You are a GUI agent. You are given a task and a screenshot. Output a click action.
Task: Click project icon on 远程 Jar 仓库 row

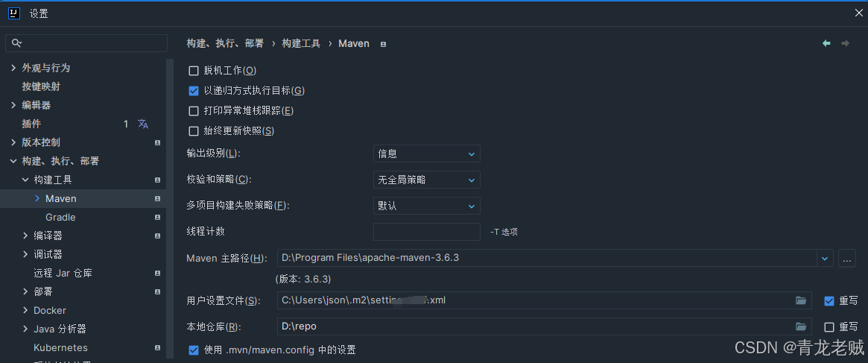point(158,274)
